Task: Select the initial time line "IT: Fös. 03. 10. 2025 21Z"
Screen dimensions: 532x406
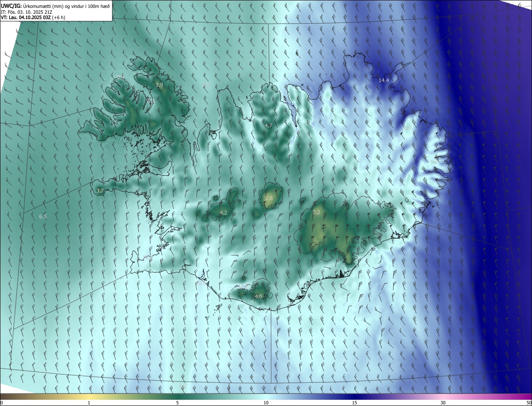Action: (x=26, y=12)
